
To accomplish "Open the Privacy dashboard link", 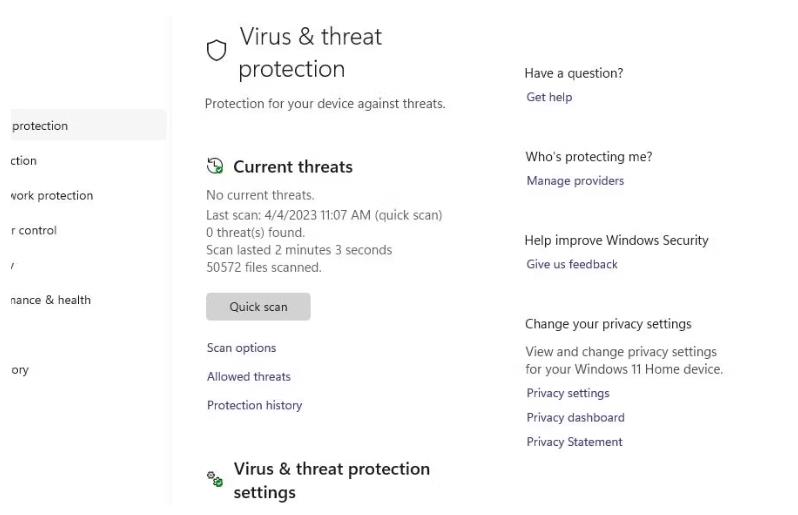I will tap(576, 417).
